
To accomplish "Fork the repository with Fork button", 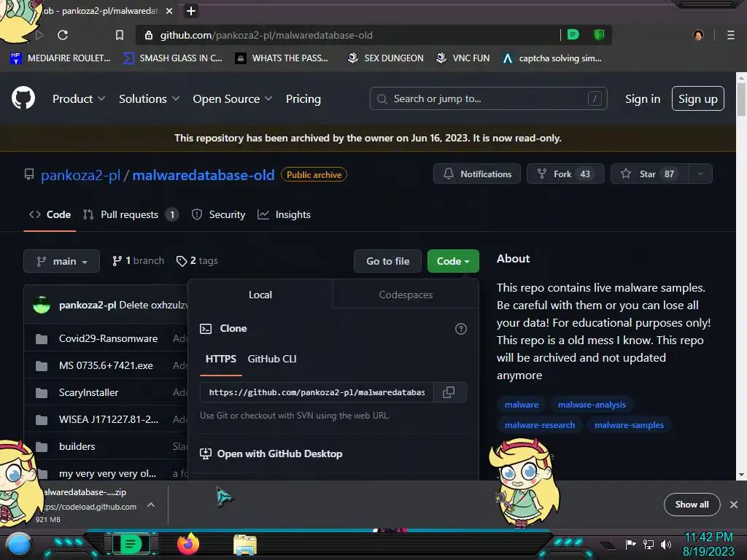I will pyautogui.click(x=565, y=174).
